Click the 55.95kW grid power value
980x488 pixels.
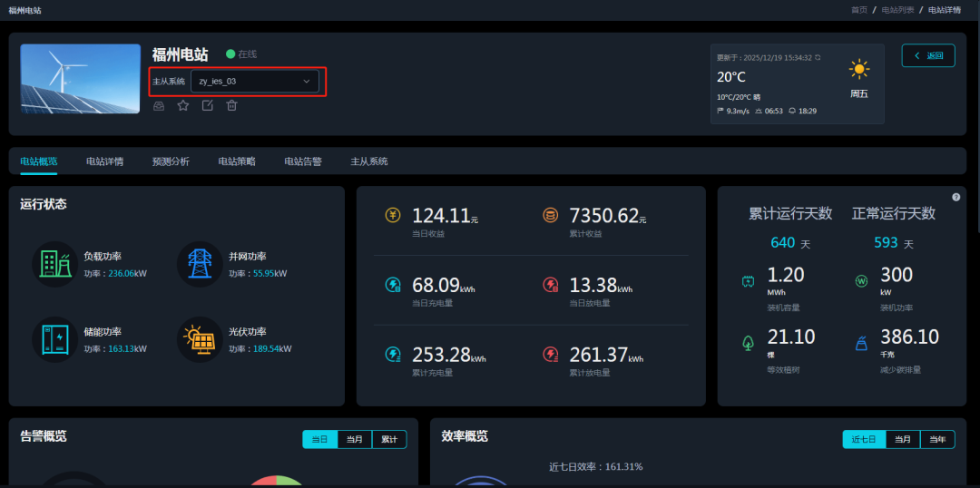click(x=270, y=273)
